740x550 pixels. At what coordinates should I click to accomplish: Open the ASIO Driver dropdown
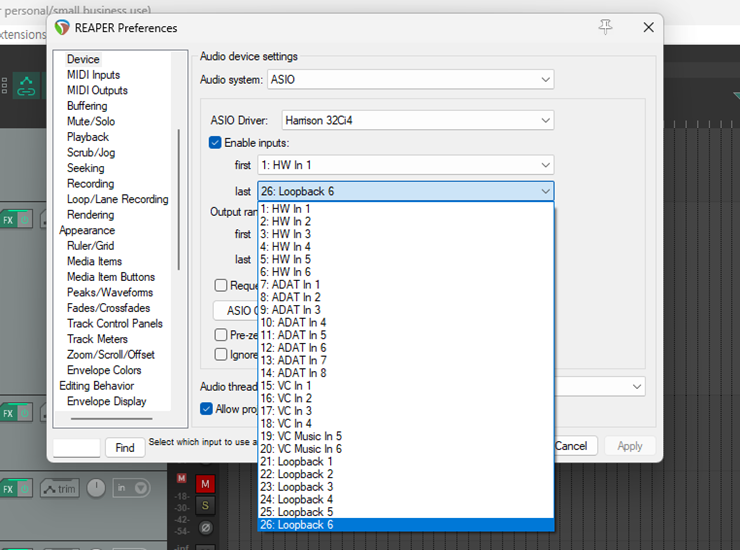click(418, 120)
